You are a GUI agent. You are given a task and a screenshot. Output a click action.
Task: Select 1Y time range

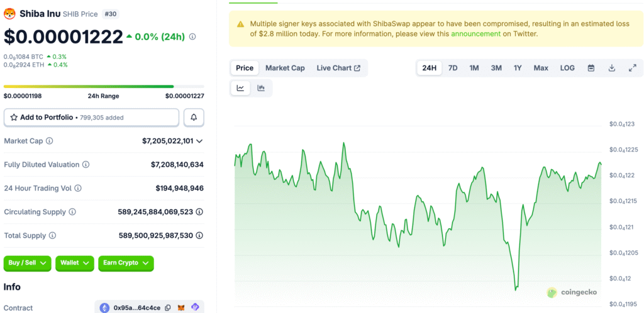point(518,68)
